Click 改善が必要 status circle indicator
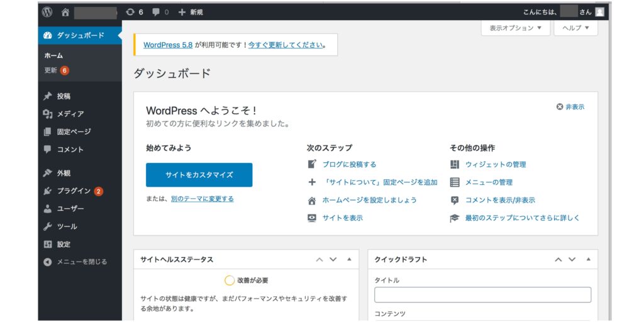This screenshot has height=322, width=644. [x=230, y=280]
